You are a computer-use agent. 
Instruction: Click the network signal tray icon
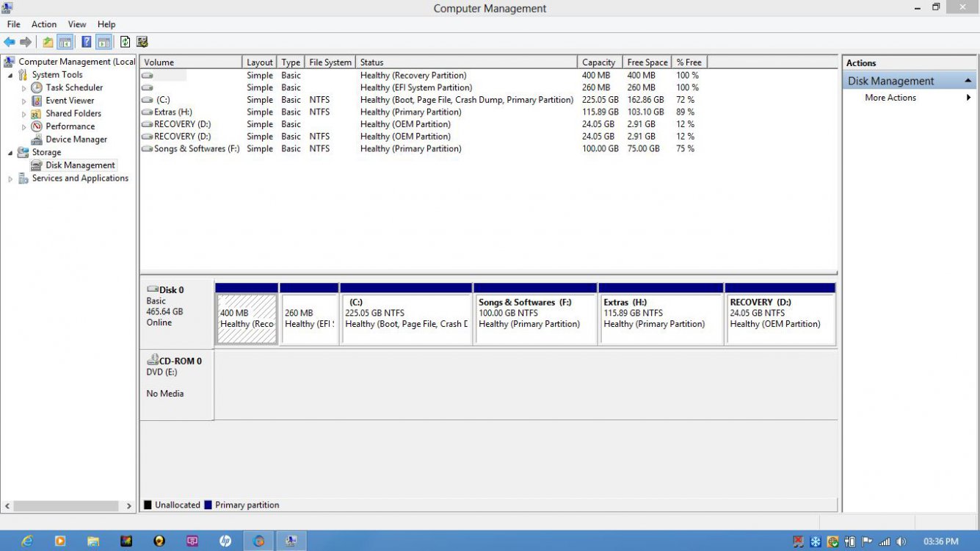[885, 541]
